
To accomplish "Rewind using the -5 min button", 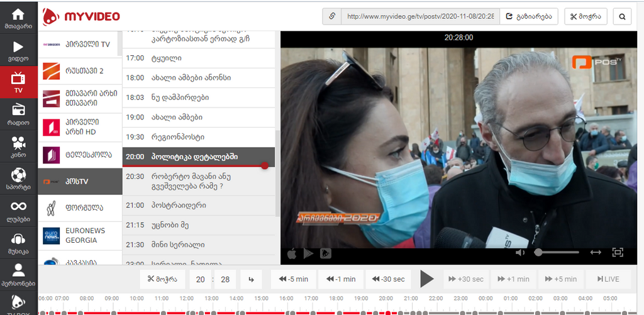I will [293, 279].
